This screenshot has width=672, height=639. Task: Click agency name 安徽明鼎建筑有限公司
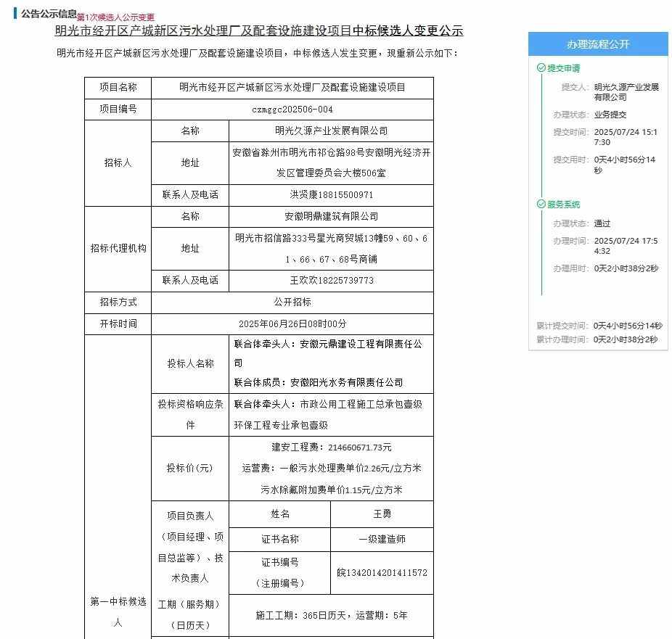pos(331,217)
